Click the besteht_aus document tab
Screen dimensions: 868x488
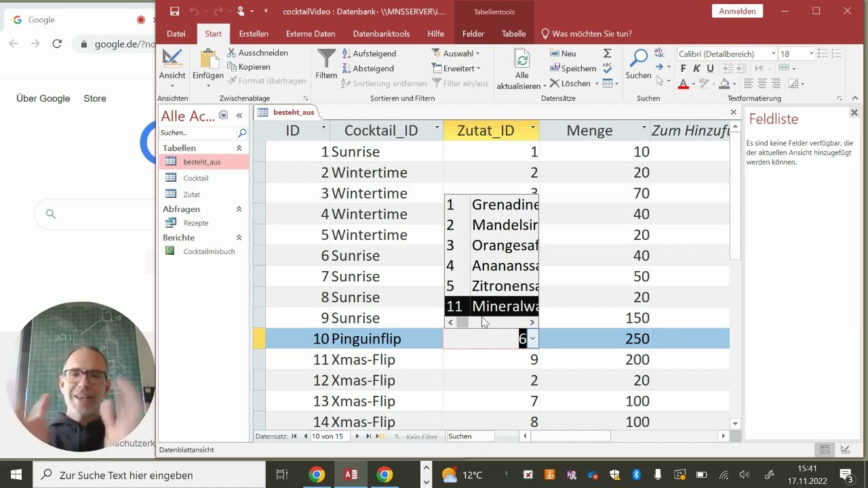pos(286,113)
